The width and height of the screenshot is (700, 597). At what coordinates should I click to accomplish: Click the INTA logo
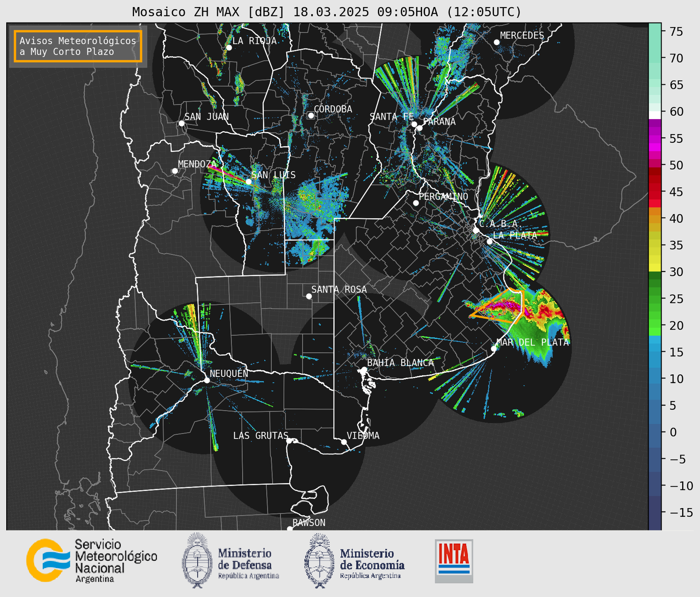pos(454,561)
